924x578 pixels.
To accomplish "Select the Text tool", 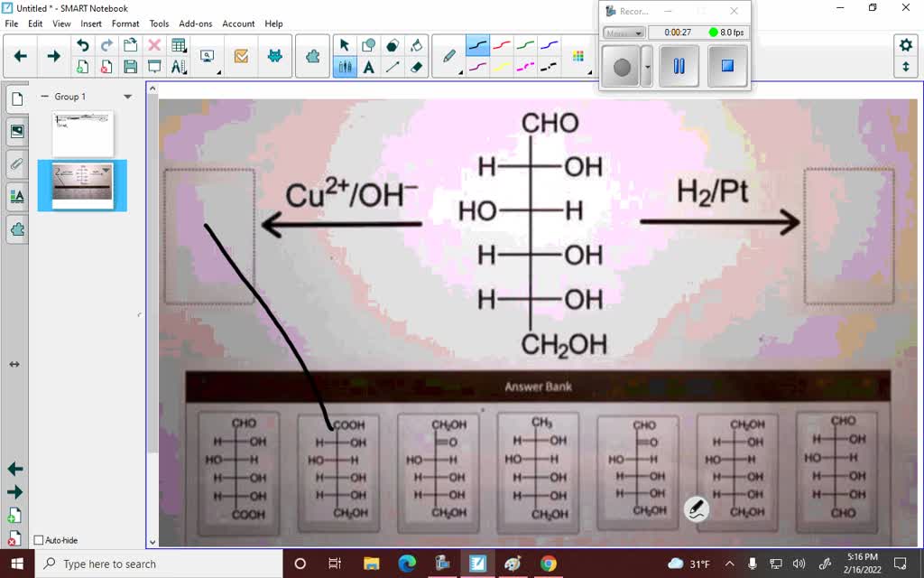I will click(x=369, y=67).
